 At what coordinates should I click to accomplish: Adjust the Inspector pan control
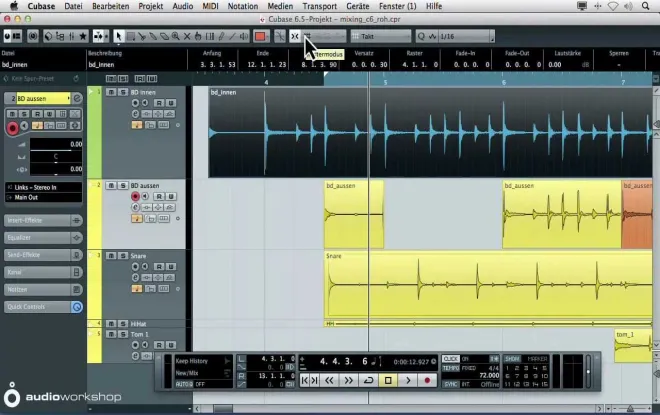pos(56,157)
